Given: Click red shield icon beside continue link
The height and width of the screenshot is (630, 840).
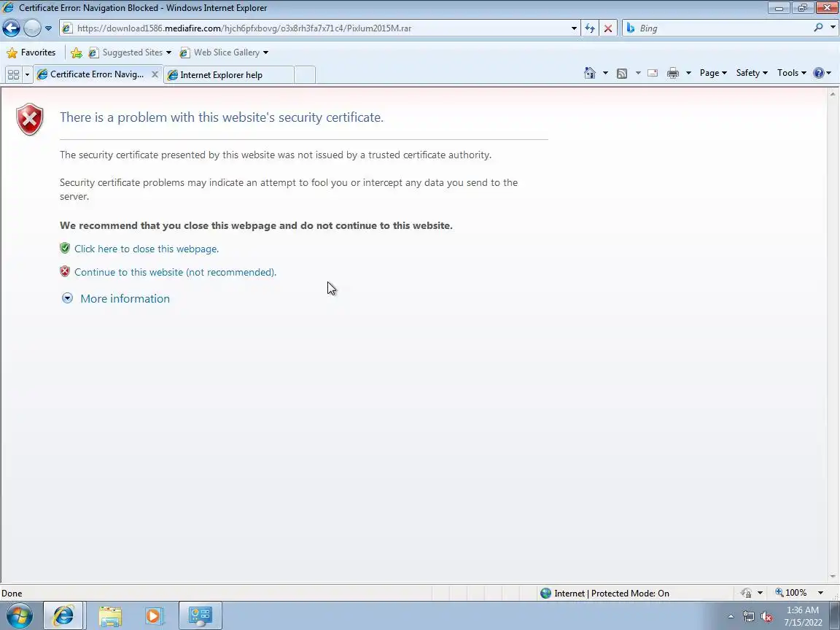Looking at the screenshot, I should click(65, 271).
